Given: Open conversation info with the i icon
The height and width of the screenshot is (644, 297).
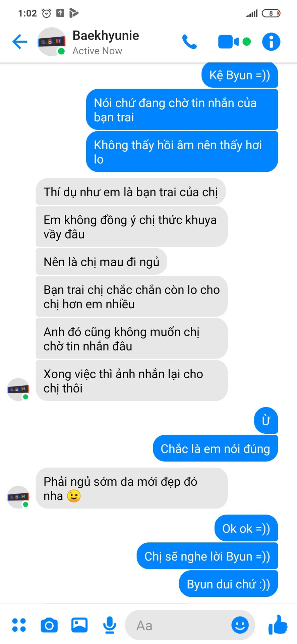Looking at the screenshot, I should click(271, 42).
